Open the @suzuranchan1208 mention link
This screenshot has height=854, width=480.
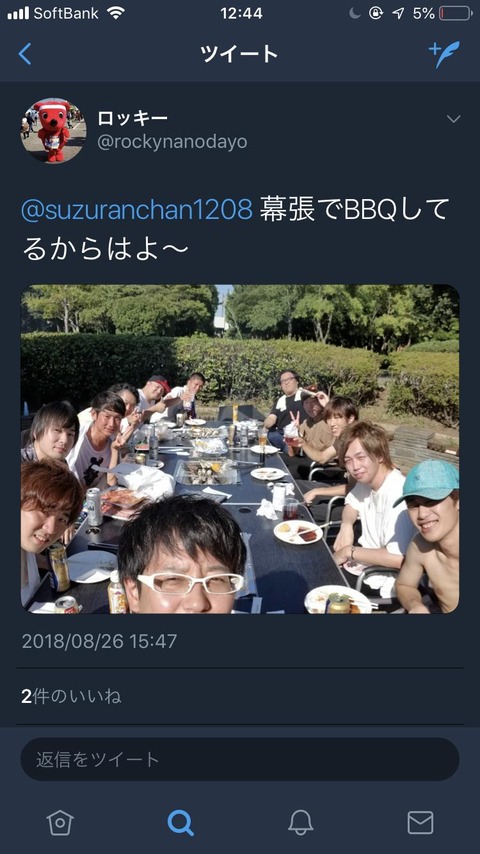[x=137, y=211]
